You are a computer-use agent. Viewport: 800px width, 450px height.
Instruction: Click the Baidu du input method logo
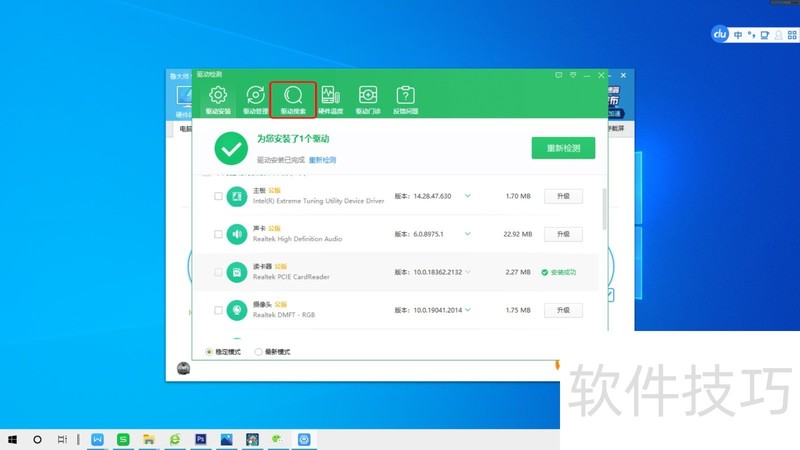(720, 34)
